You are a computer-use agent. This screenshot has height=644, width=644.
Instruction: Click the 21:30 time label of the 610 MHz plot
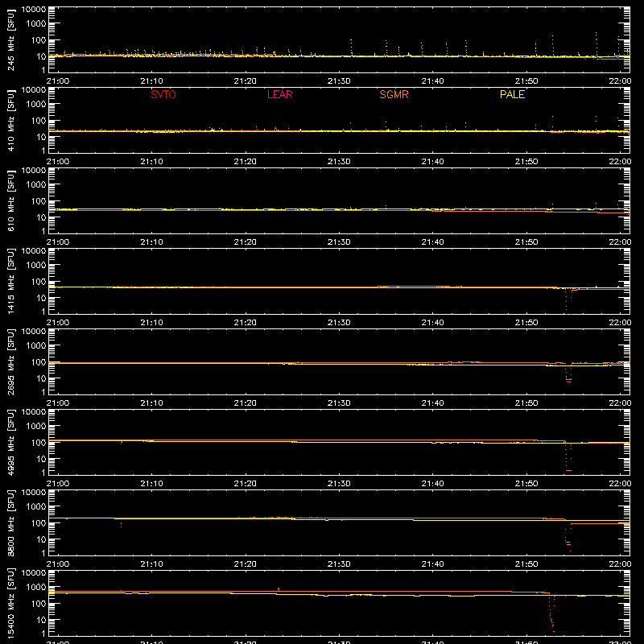coord(339,242)
